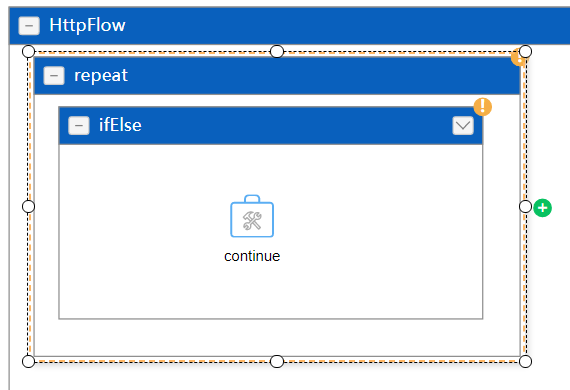Click the bottom-left selection handle
The image size is (570, 390).
point(28,361)
